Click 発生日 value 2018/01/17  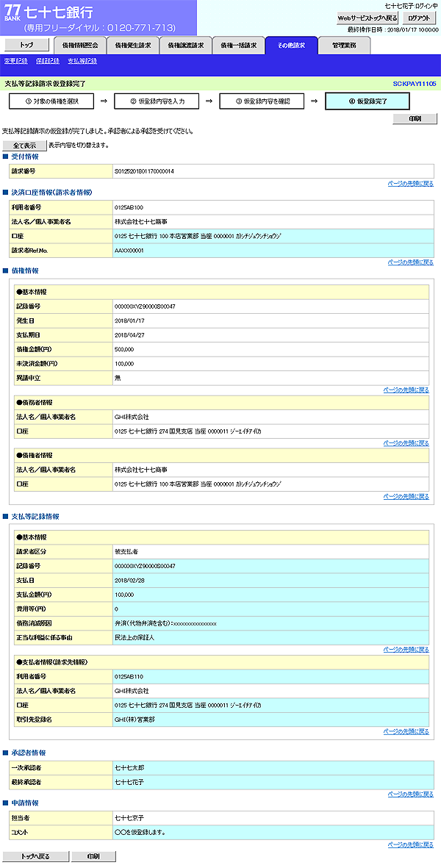(129, 320)
